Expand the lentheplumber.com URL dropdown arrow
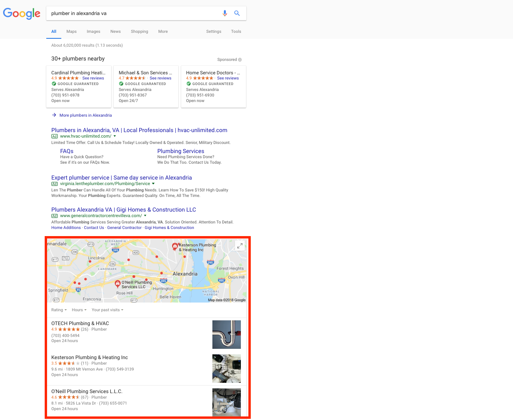Image resolution: width=513 pixels, height=420 pixels. pos(153,184)
